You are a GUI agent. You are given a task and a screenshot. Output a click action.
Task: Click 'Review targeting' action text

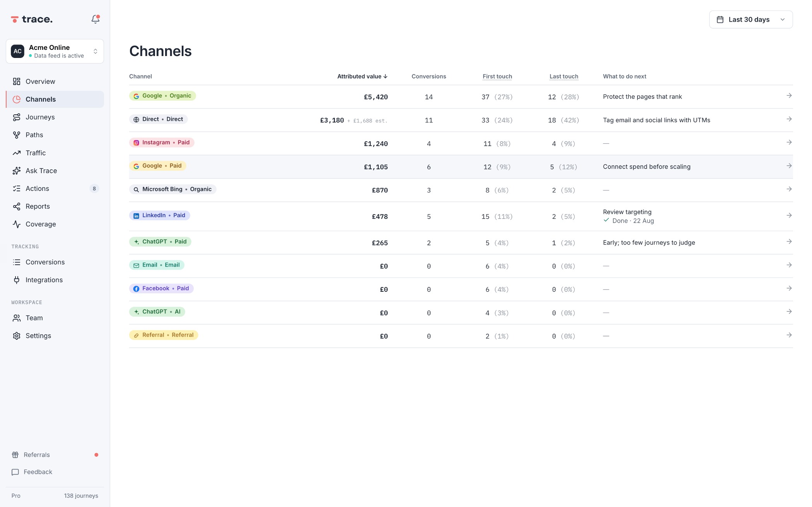(x=627, y=212)
